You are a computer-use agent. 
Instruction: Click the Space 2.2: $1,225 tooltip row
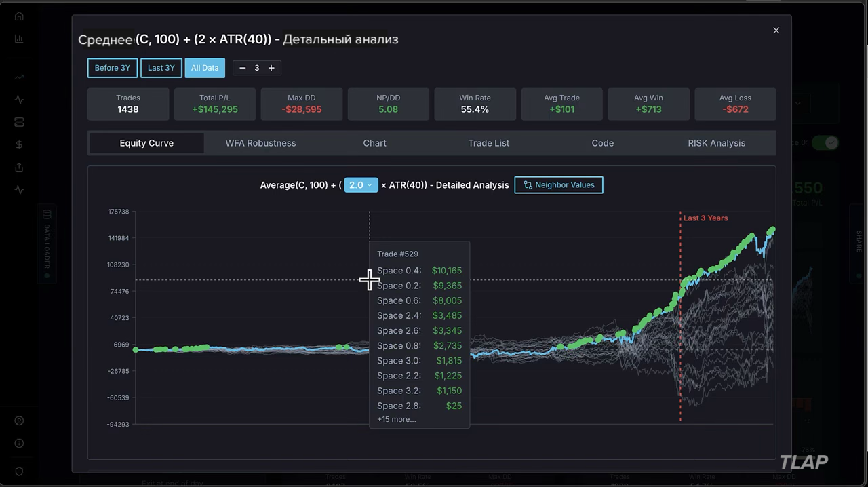tap(419, 376)
